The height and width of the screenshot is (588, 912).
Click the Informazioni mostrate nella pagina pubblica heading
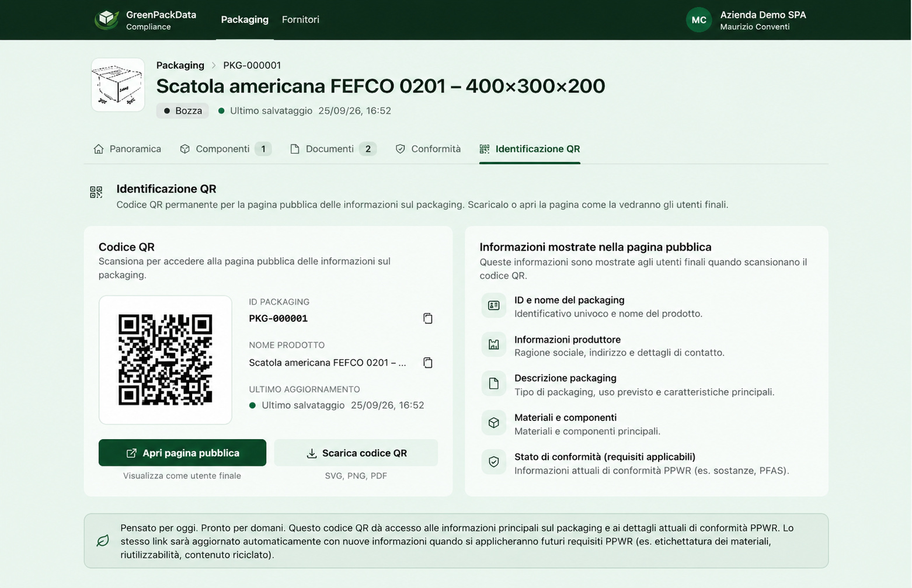coord(596,247)
